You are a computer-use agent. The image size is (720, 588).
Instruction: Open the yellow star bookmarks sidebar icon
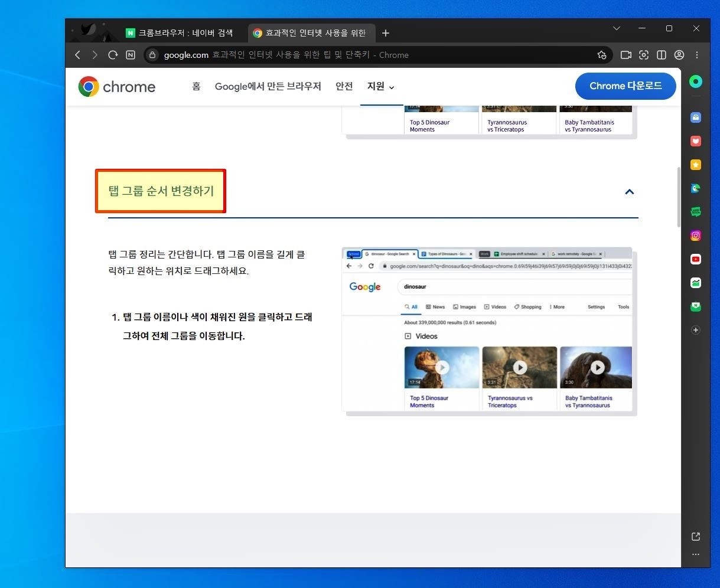tap(696, 165)
